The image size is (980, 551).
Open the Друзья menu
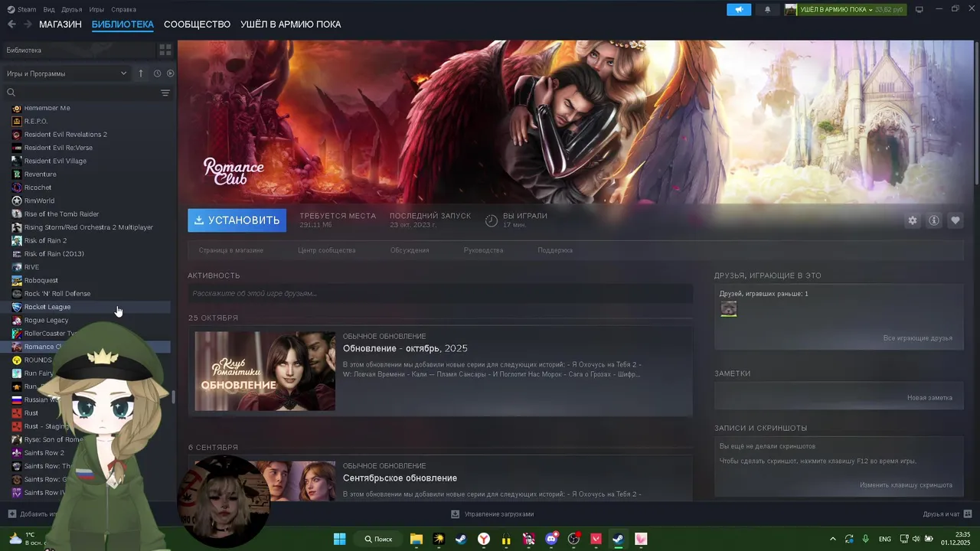(x=72, y=9)
